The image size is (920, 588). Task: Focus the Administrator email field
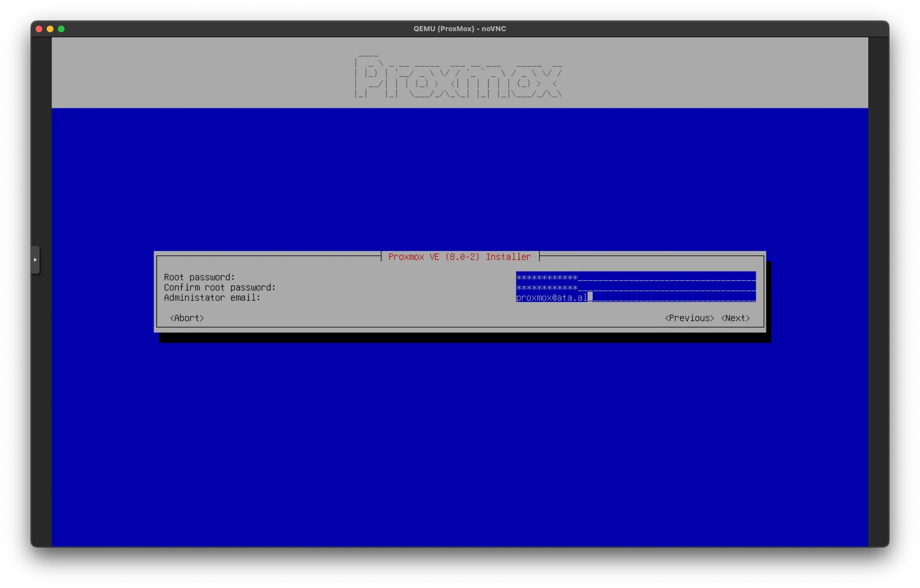(636, 297)
